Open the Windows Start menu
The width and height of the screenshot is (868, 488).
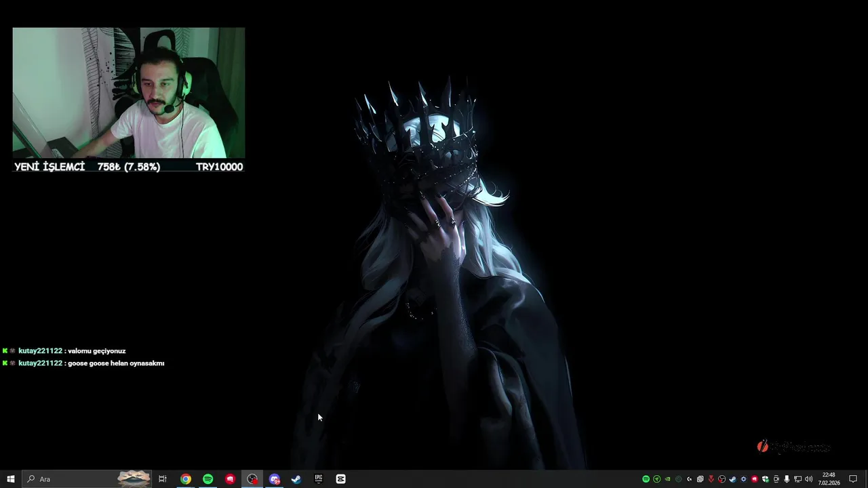(x=10, y=479)
